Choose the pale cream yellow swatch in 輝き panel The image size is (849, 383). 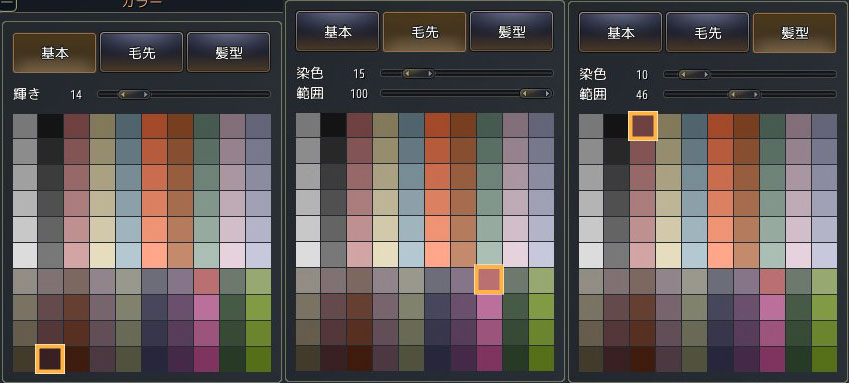pyautogui.click(x=102, y=255)
